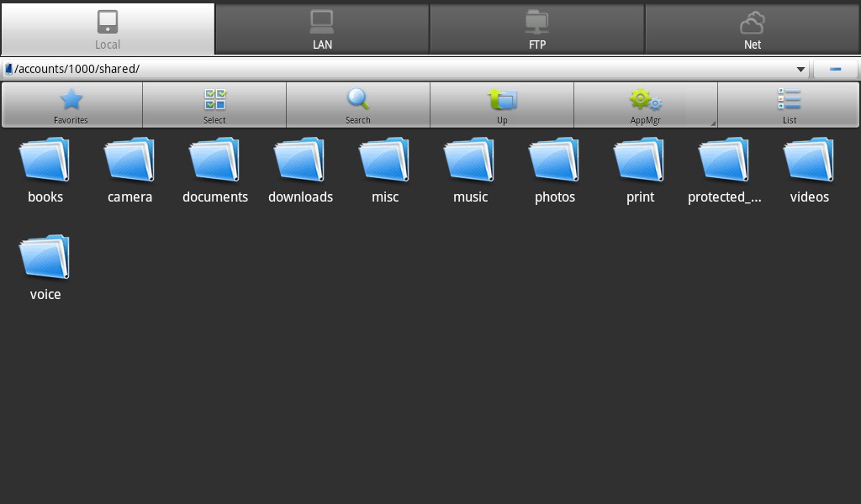Open the Favorites star icon
Image resolution: width=861 pixels, height=504 pixels.
pos(71,104)
